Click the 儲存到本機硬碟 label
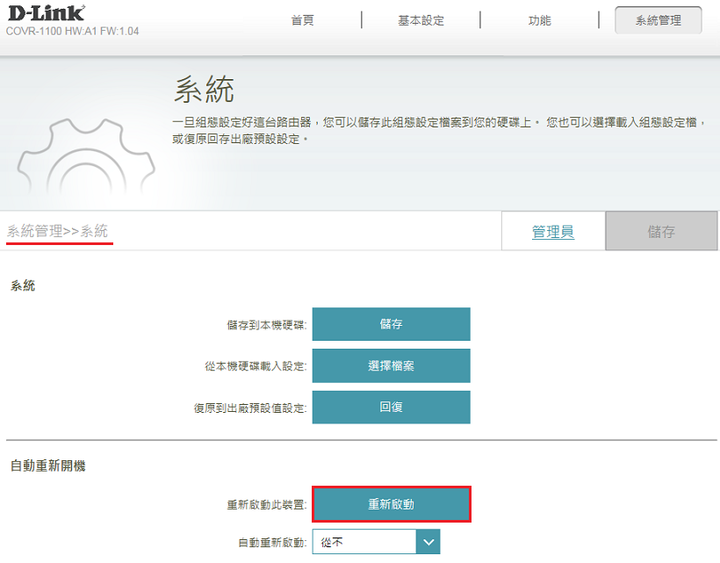Screen dimensions: 720x563 click(x=266, y=325)
